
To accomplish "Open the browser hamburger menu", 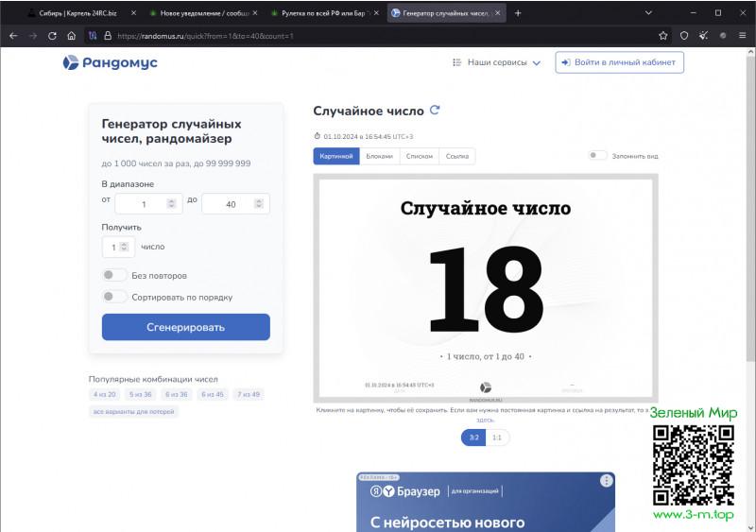I will [742, 35].
